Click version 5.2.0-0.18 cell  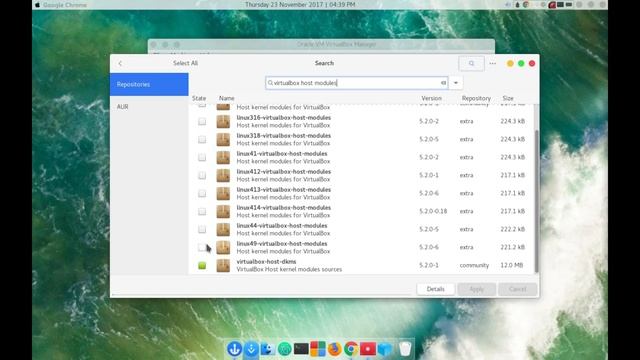pyautogui.click(x=433, y=211)
